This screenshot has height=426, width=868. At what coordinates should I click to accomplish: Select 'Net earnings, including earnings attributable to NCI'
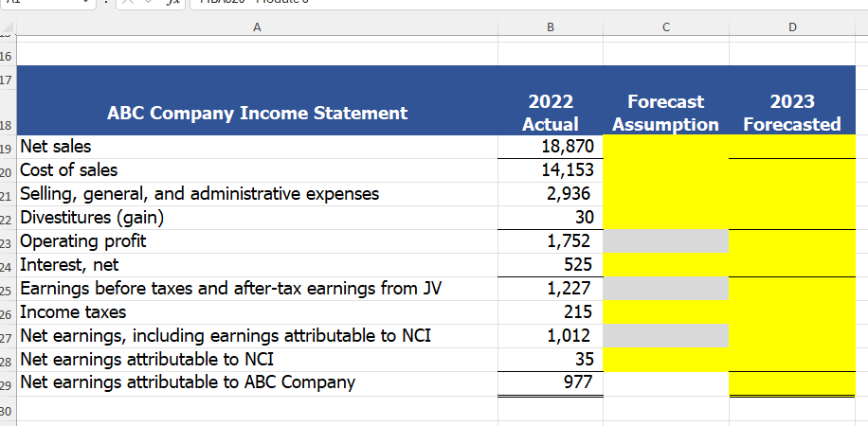[257, 336]
